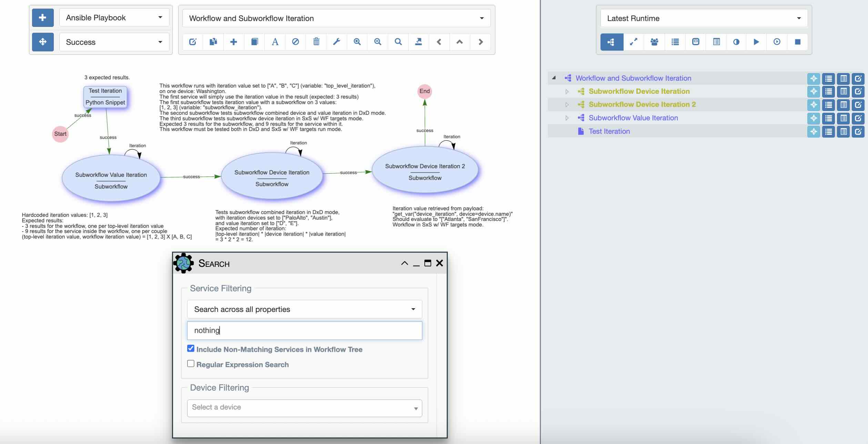Click the wrench tools icon

point(336,42)
